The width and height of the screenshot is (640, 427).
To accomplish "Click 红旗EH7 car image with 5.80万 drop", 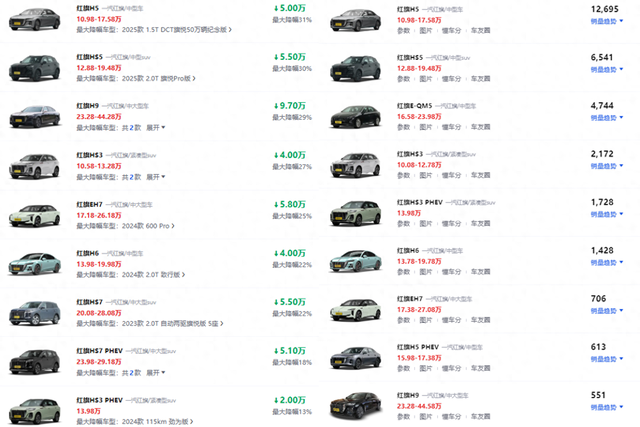I will click(35, 215).
